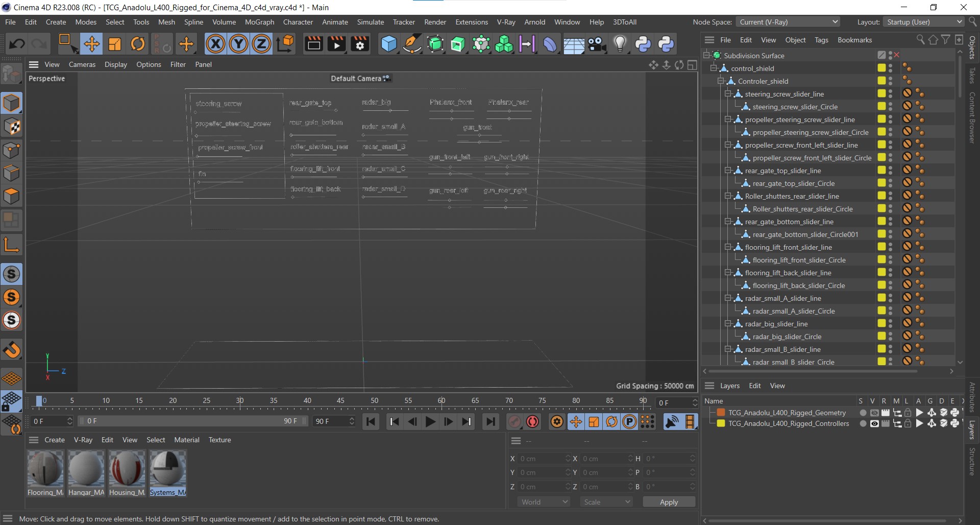Collapse control_shield hierarchy
This screenshot has width=980, height=525.
[714, 68]
